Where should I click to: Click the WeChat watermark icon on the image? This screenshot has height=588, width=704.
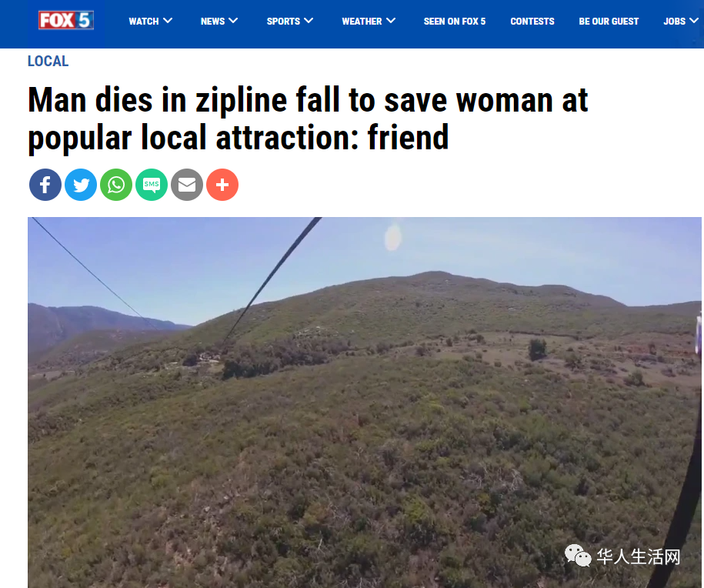pyautogui.click(x=578, y=556)
